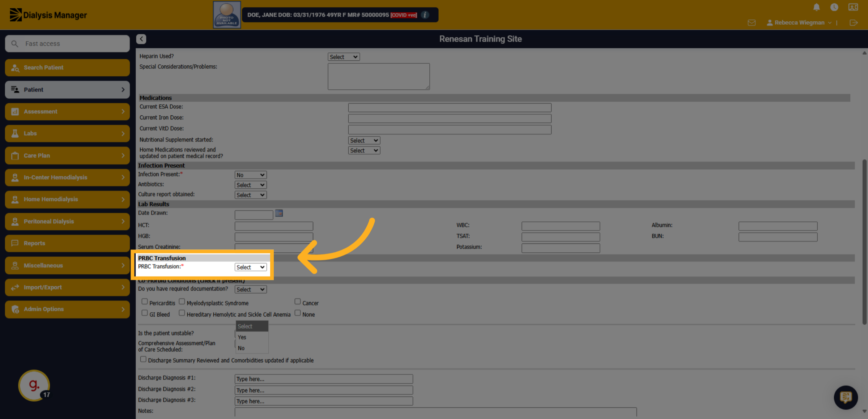The image size is (868, 419).
Task: Check the Pericarditis checkbox
Action: (x=145, y=302)
